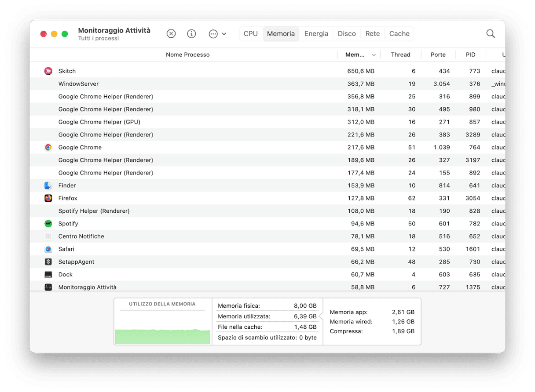The width and height of the screenshot is (535, 392).
Task: Select the WindowServer process row
Action: (267, 84)
